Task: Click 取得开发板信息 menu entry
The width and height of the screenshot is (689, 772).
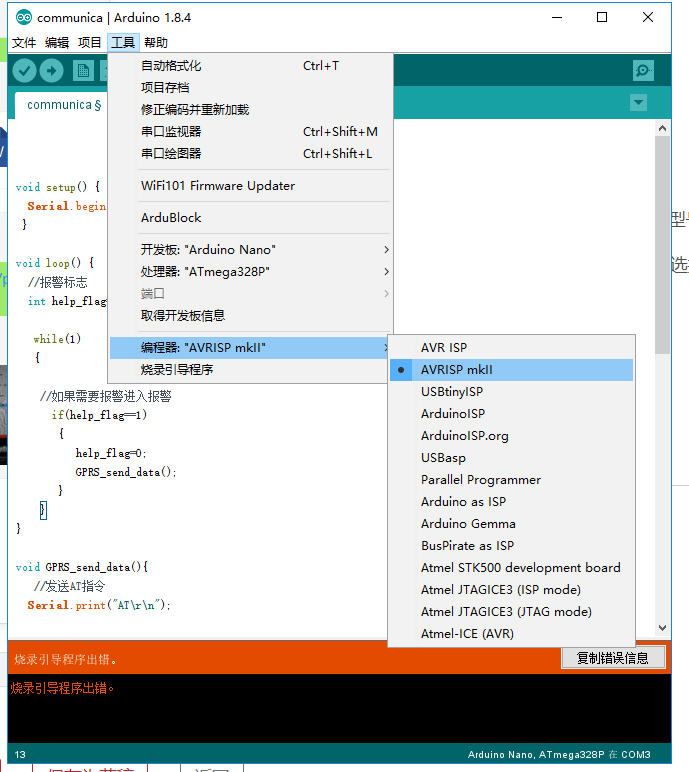Action: click(251, 316)
